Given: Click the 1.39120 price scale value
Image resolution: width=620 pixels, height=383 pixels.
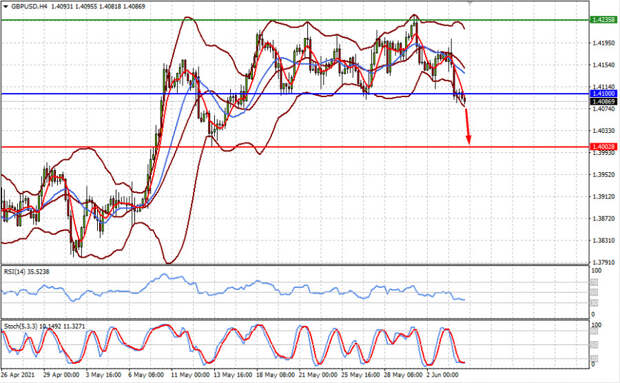Looking at the screenshot, I should tap(604, 196).
